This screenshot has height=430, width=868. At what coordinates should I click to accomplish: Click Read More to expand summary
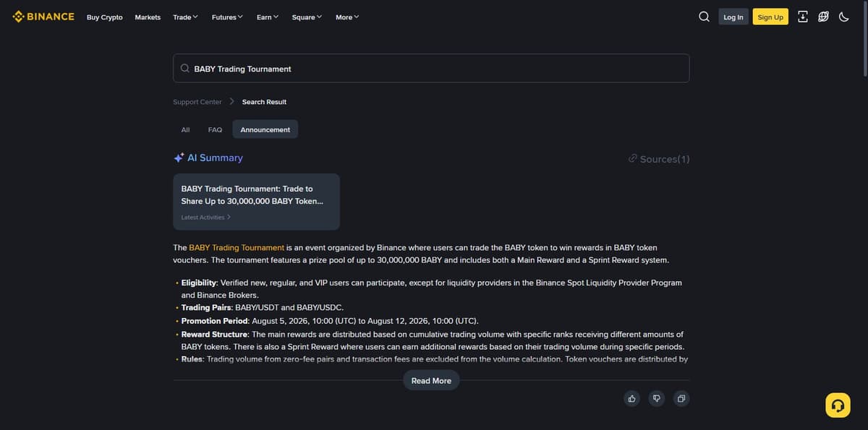click(431, 381)
